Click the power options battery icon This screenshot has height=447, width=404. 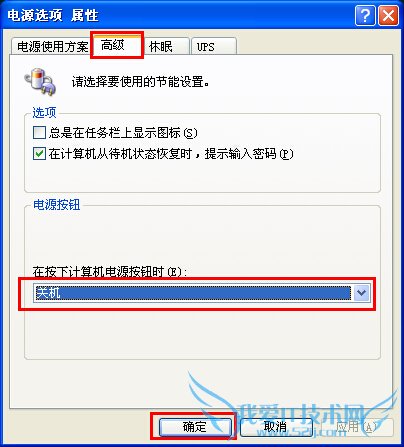tap(40, 82)
